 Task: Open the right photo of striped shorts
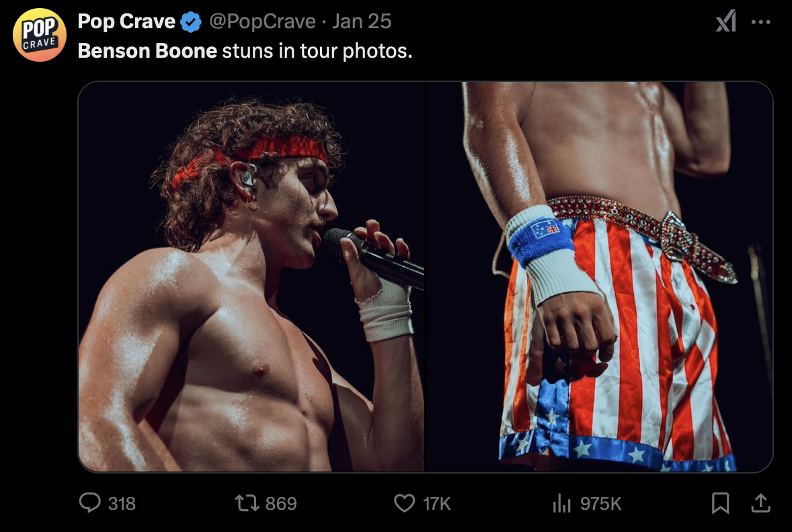[600, 277]
